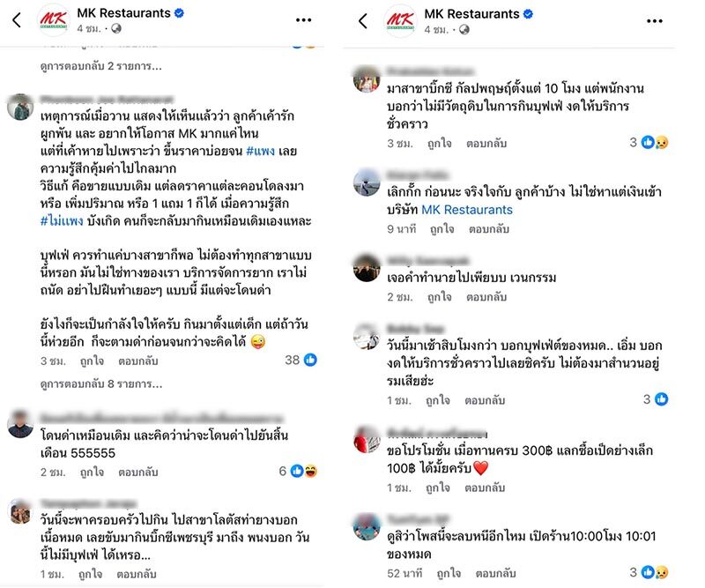Click the reaction icons beside the 6 count
The height and width of the screenshot is (588, 705).
[x=303, y=472]
